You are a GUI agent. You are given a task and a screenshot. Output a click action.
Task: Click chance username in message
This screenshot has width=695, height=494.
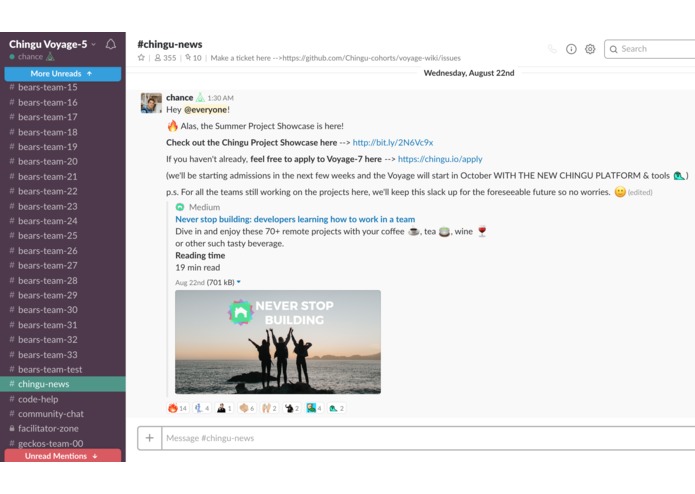(180, 97)
